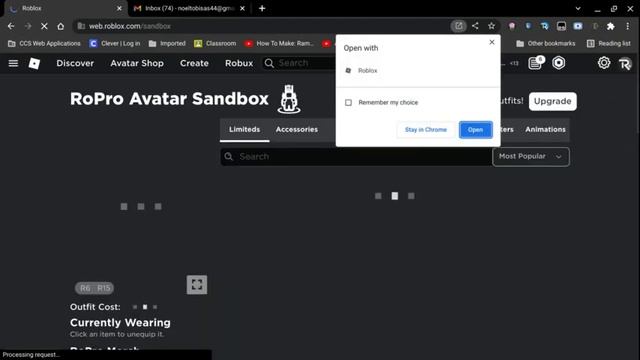Click the blue camera extension icon
The height and width of the screenshot is (360, 640).
pos(578,26)
